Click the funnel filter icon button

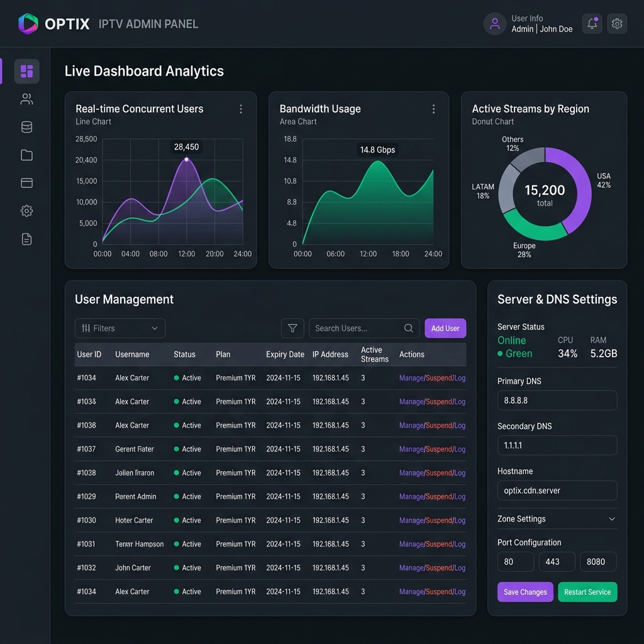click(x=292, y=328)
